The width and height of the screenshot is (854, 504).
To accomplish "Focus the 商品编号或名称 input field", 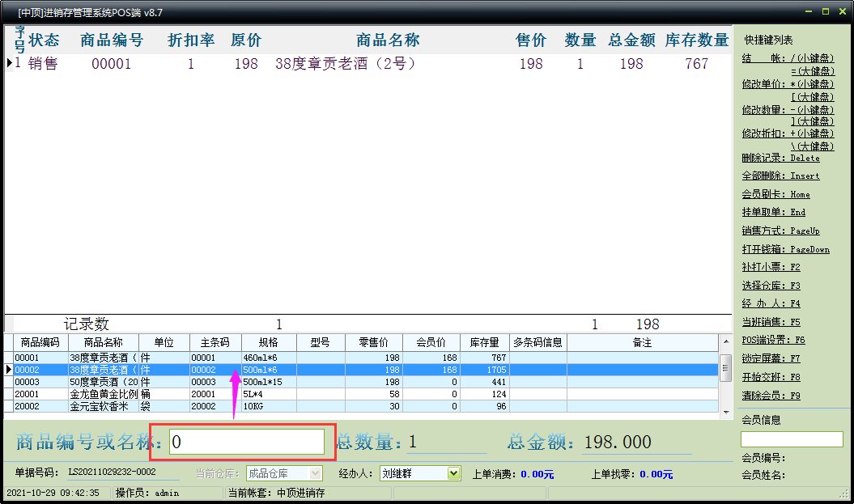I will (x=247, y=442).
